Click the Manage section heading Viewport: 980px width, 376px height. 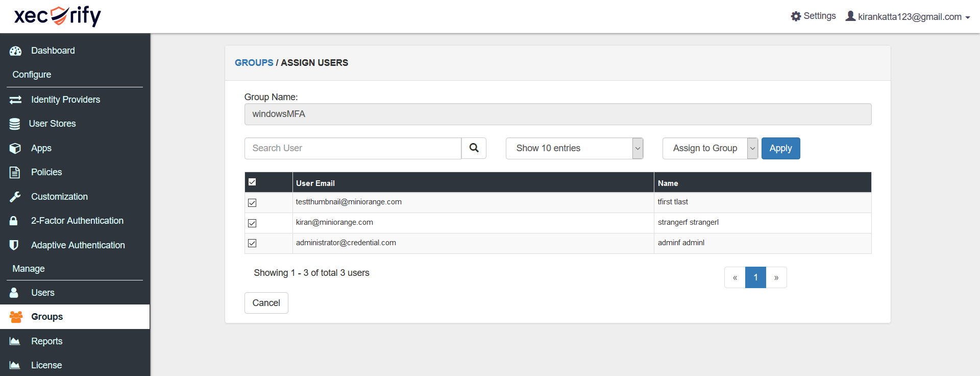tap(29, 269)
